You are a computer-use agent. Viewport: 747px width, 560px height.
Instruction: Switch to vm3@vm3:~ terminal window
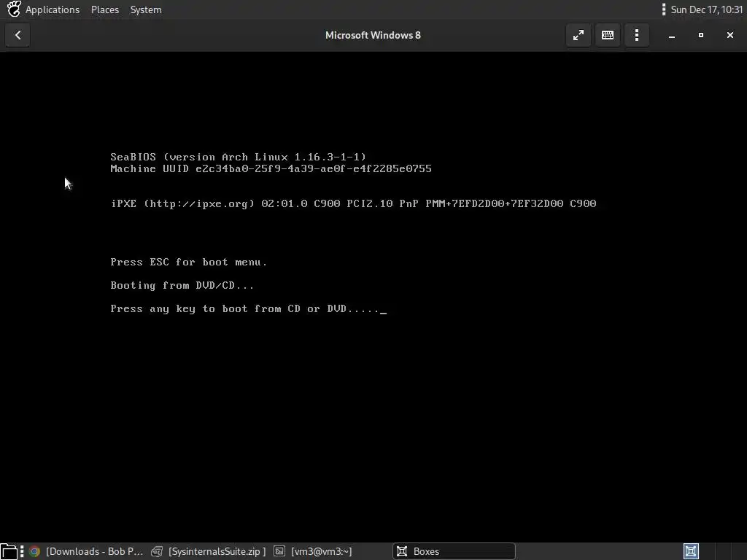click(x=314, y=551)
